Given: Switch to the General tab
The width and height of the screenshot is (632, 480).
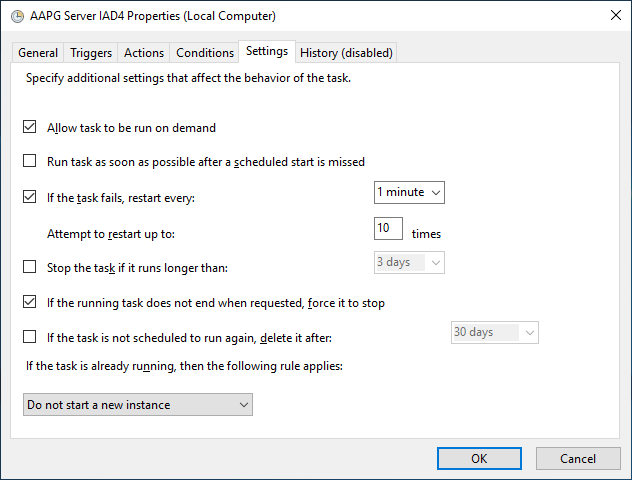Looking at the screenshot, I should tap(38, 53).
